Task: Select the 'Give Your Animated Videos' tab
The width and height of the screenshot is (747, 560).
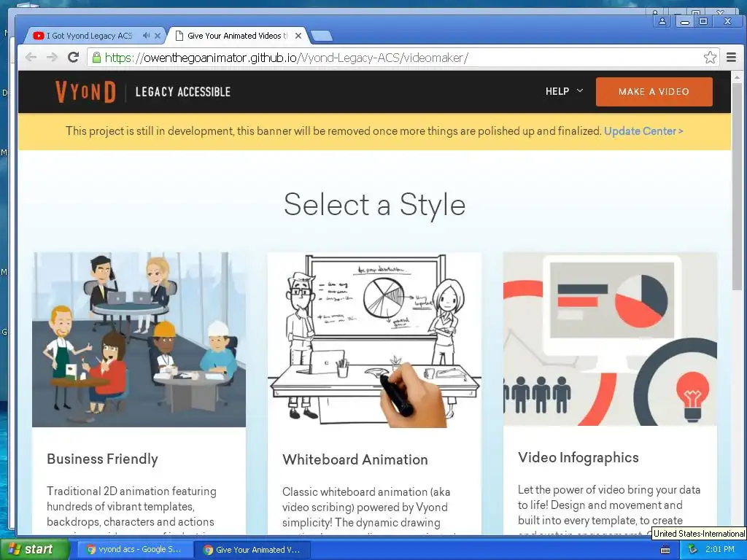Action: tap(237, 36)
